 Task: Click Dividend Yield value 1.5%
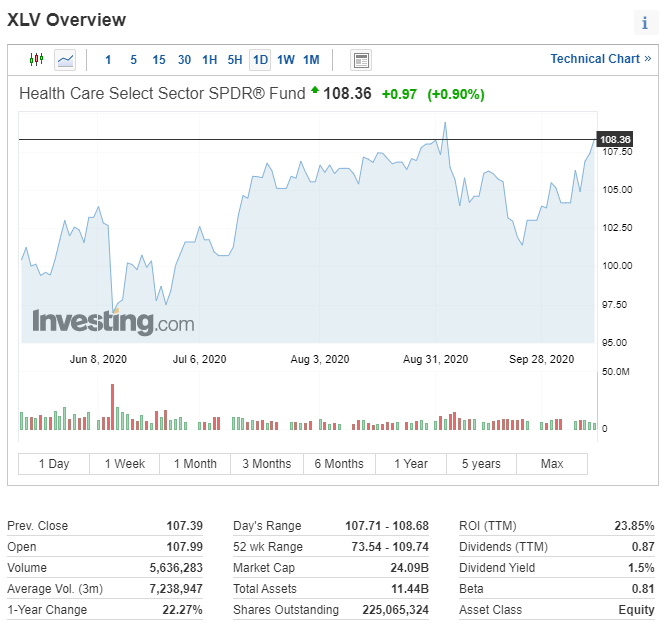coord(641,568)
